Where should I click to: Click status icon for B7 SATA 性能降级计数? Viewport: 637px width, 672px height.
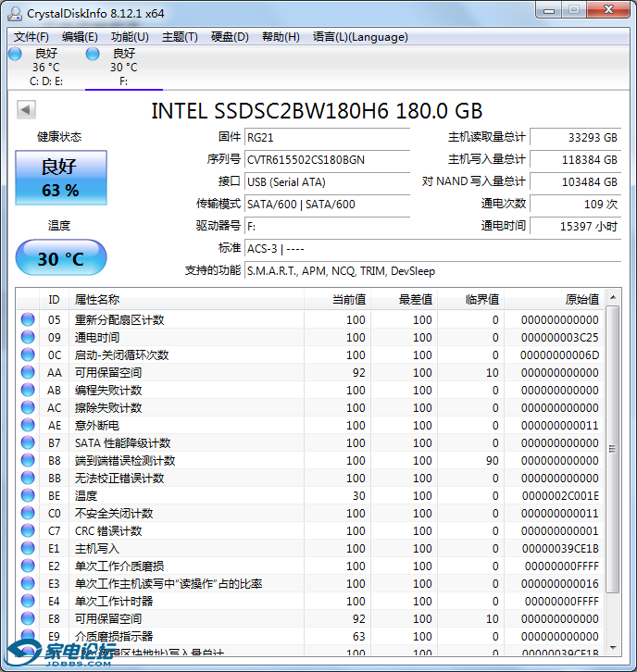tap(28, 442)
